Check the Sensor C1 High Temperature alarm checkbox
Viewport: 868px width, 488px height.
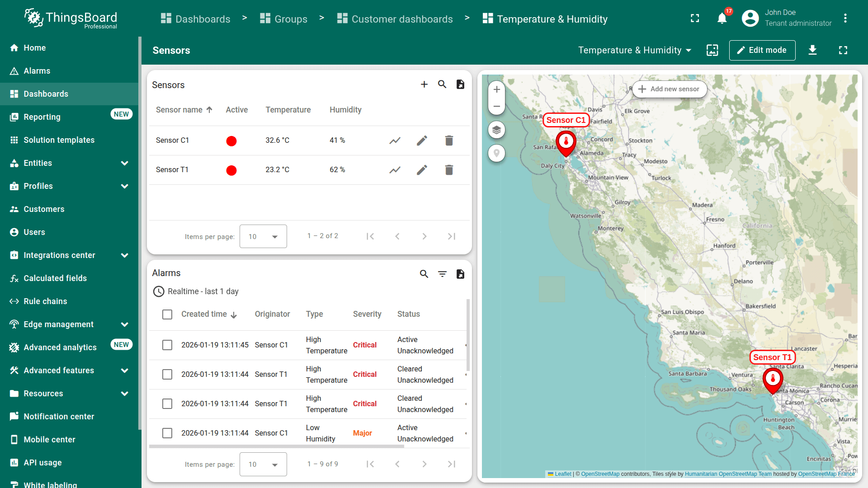click(167, 345)
